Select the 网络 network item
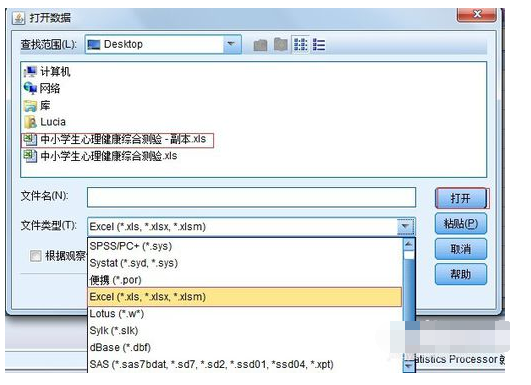The width and height of the screenshot is (531, 385). click(42, 88)
